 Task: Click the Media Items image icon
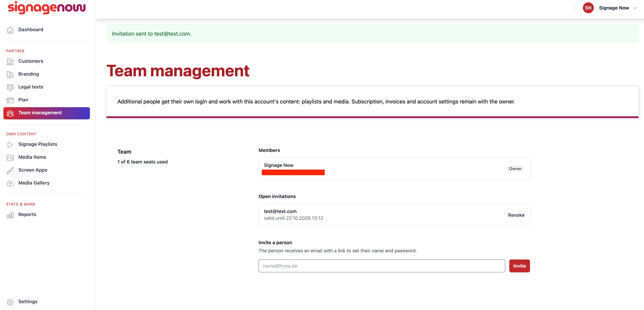click(x=10, y=158)
